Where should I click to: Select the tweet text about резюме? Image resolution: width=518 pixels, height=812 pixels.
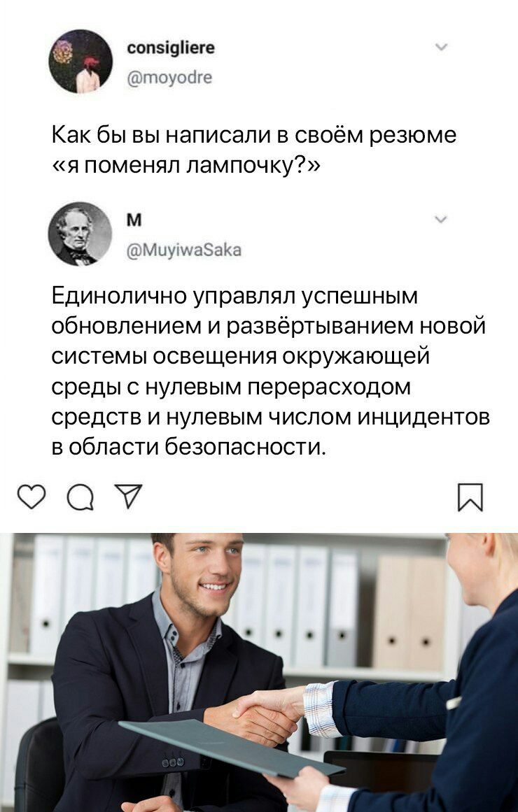click(254, 150)
